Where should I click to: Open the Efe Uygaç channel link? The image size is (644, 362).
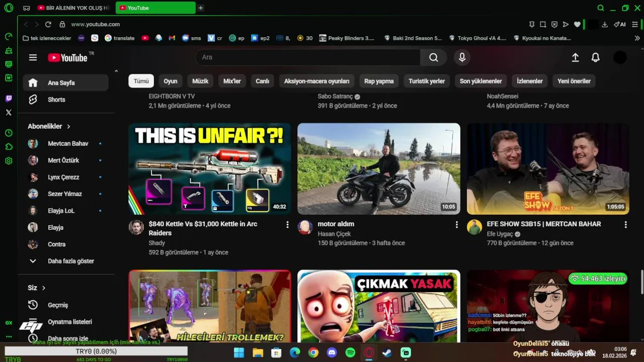[500, 234]
